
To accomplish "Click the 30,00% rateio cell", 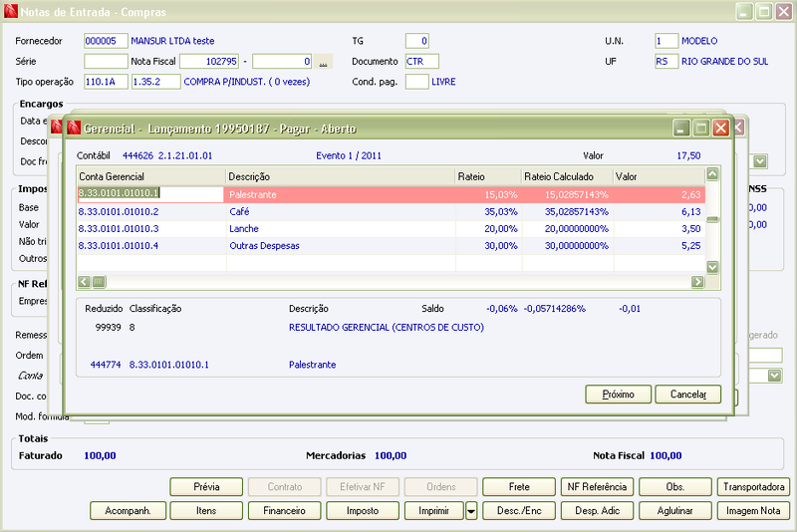I will (x=489, y=245).
